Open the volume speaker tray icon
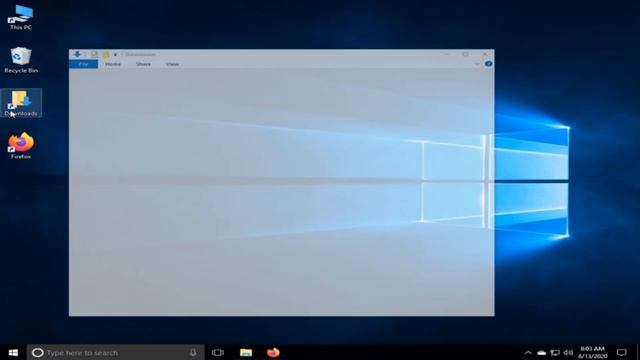 click(568, 353)
